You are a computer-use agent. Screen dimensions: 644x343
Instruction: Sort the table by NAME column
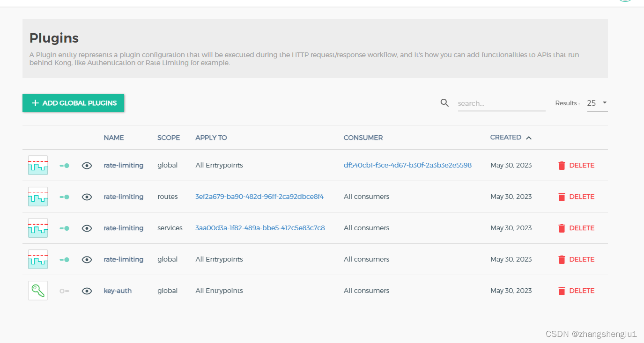(x=114, y=138)
